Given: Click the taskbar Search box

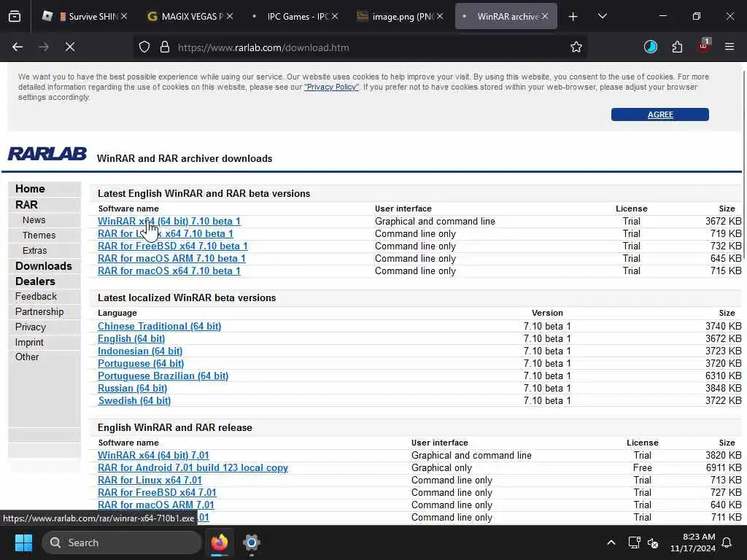Looking at the screenshot, I should (122, 542).
